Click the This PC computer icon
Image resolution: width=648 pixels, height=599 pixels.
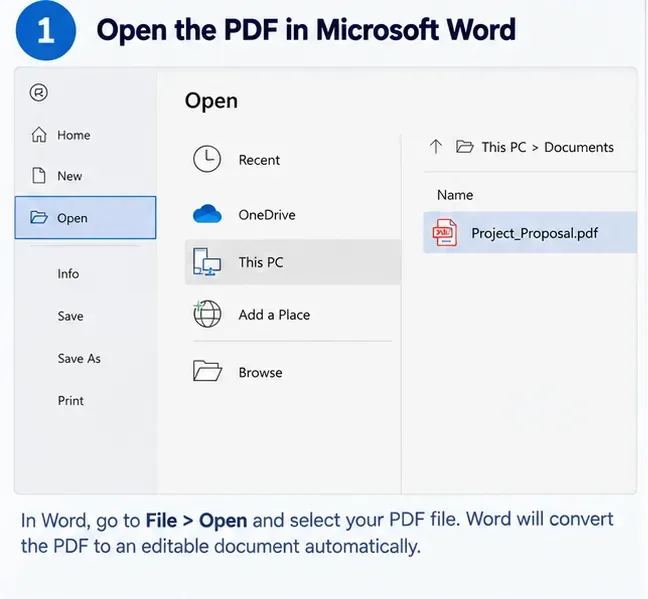click(207, 262)
